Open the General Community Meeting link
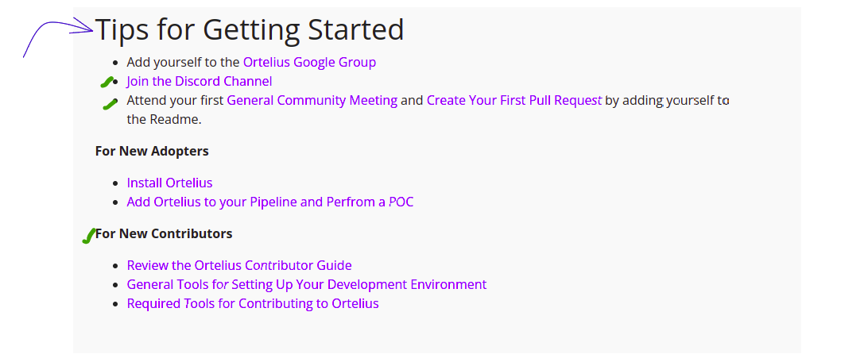Viewport: 868px width, 362px height. [312, 100]
